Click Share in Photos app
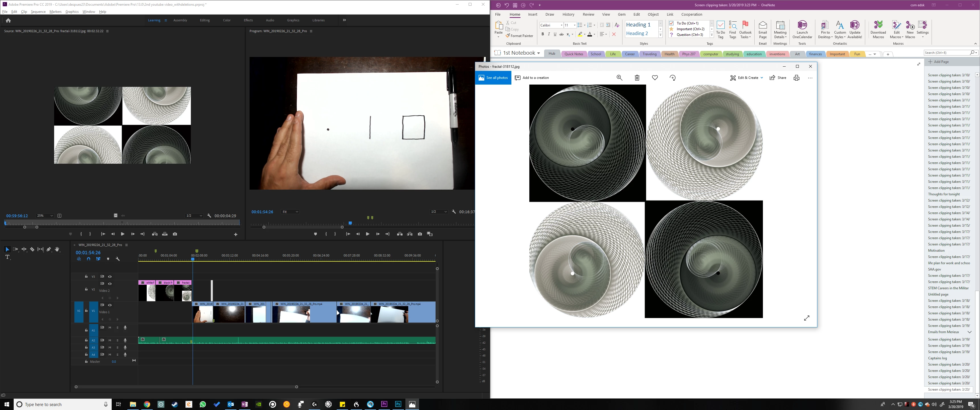The image size is (980, 410). pos(778,78)
